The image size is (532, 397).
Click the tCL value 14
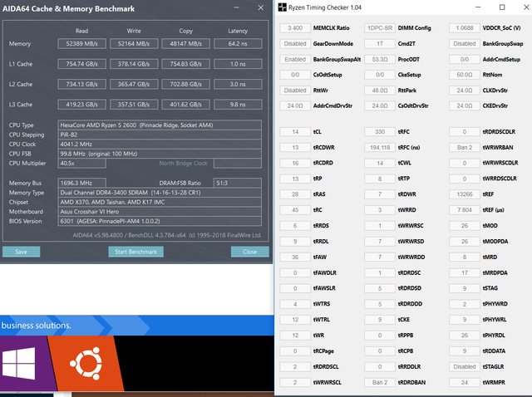click(x=295, y=131)
